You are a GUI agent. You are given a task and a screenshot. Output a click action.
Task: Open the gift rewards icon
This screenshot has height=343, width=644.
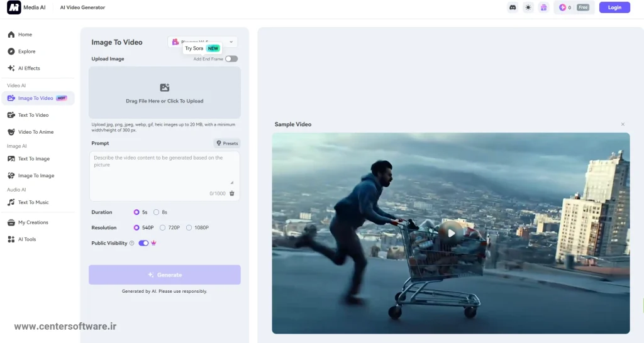point(543,8)
